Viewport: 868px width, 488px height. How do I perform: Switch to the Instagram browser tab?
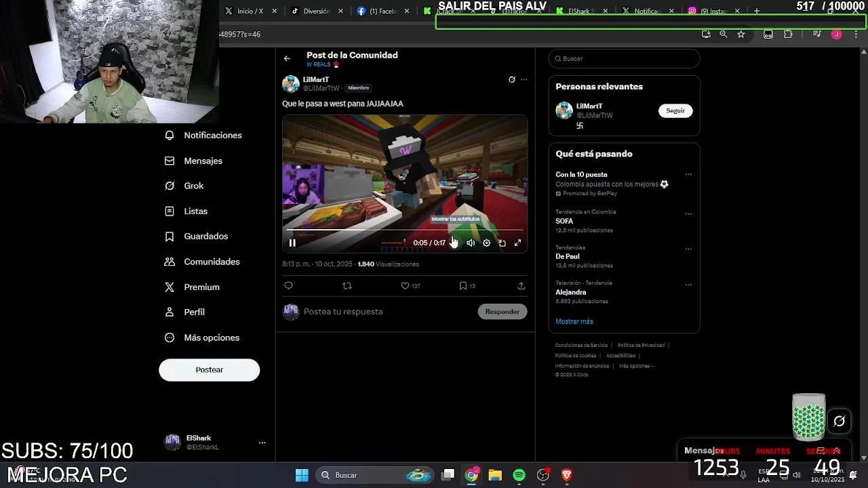click(713, 11)
